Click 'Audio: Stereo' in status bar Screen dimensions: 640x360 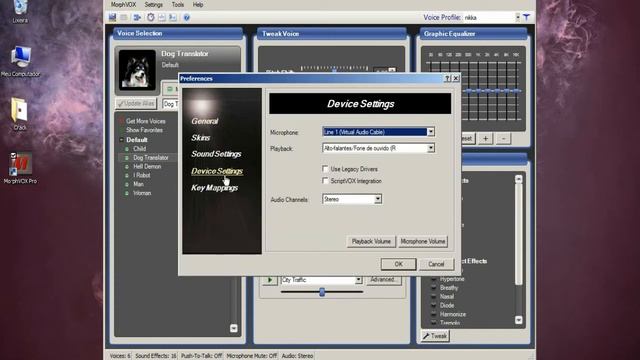point(297,356)
